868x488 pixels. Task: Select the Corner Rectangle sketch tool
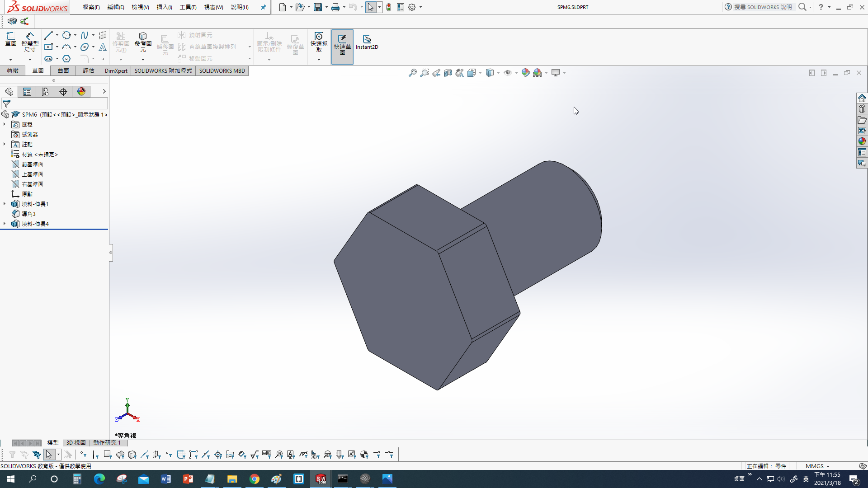48,47
